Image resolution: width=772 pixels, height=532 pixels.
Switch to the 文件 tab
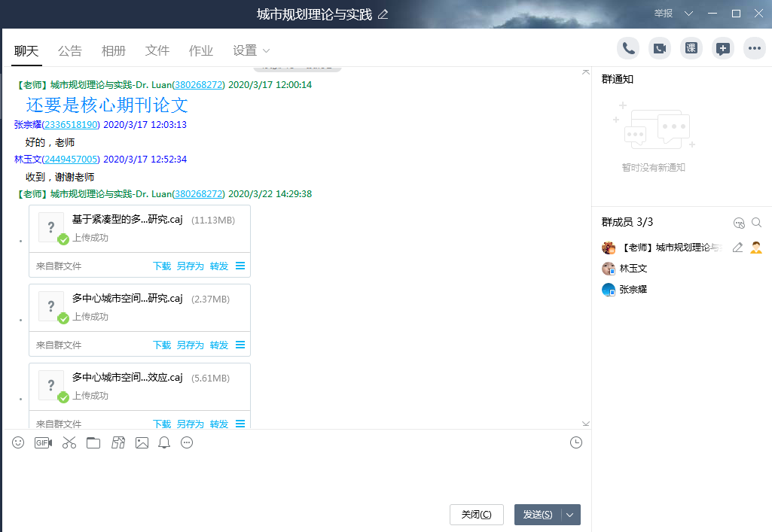point(157,51)
